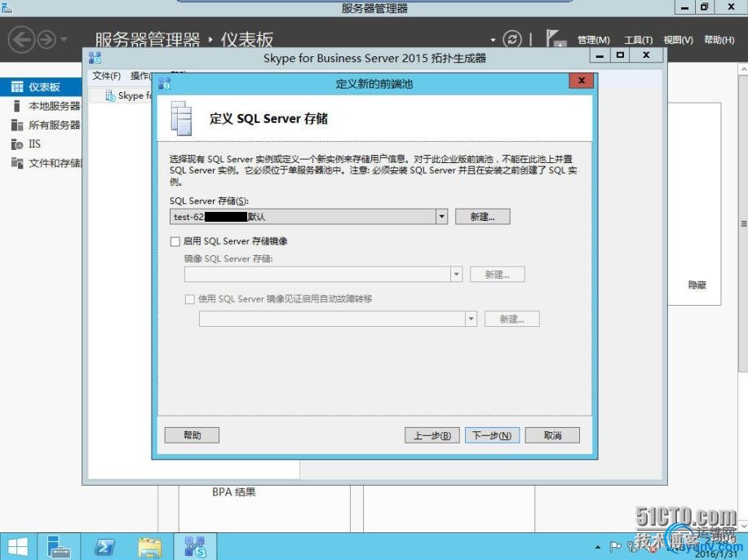Image resolution: width=748 pixels, height=560 pixels.
Task: Cancel the wizard with 取消
Action: [x=552, y=435]
